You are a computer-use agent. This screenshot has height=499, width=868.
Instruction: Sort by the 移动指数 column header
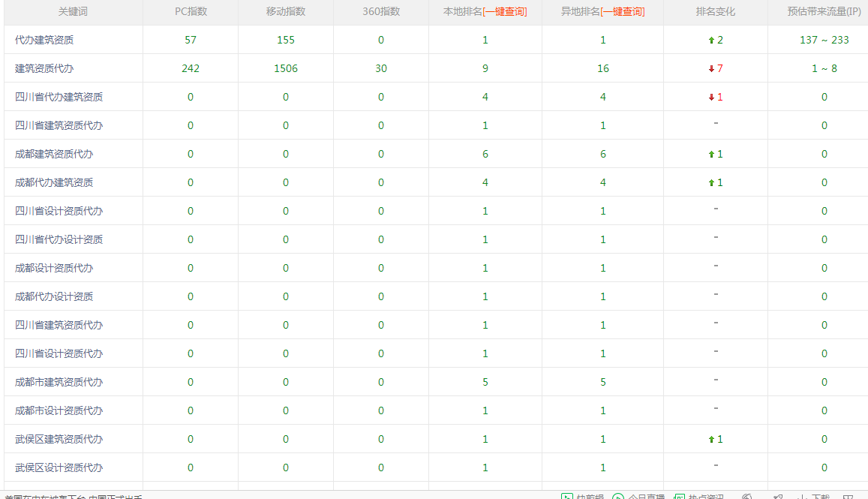(286, 12)
